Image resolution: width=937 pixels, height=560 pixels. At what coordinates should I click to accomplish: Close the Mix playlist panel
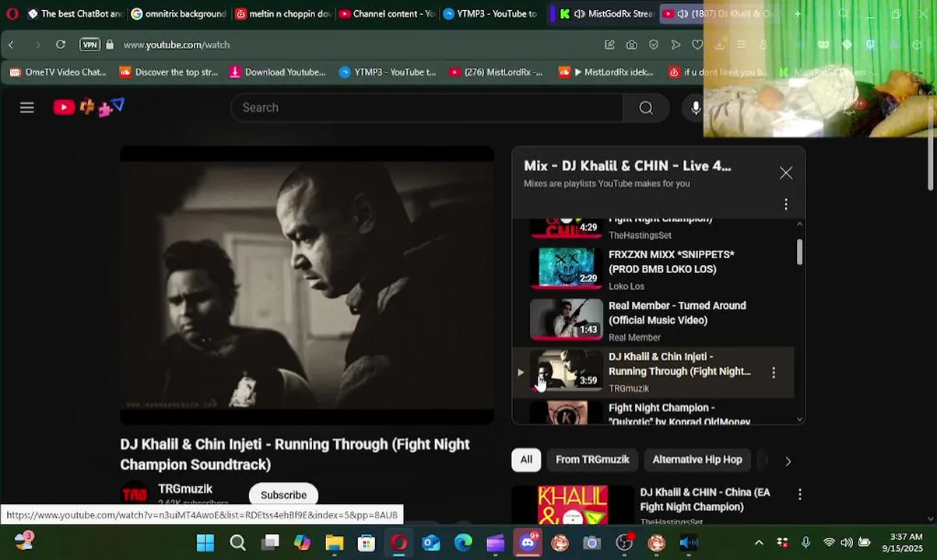[786, 173]
